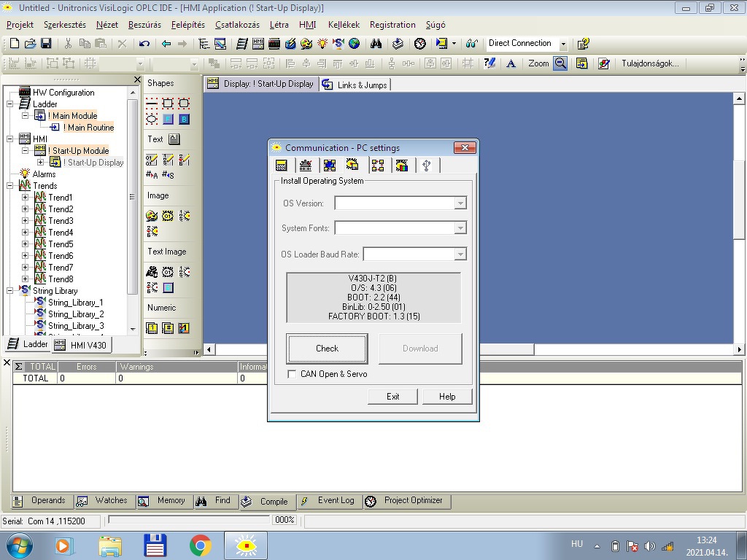Open the Csatlakozás menu
This screenshot has width=747, height=560.
coord(237,25)
